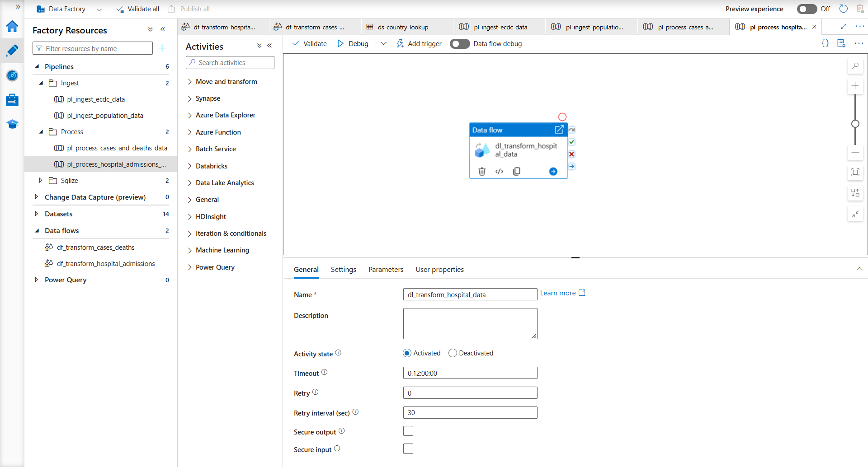Zoom in on the canvas
This screenshot has width=868, height=467.
(855, 86)
